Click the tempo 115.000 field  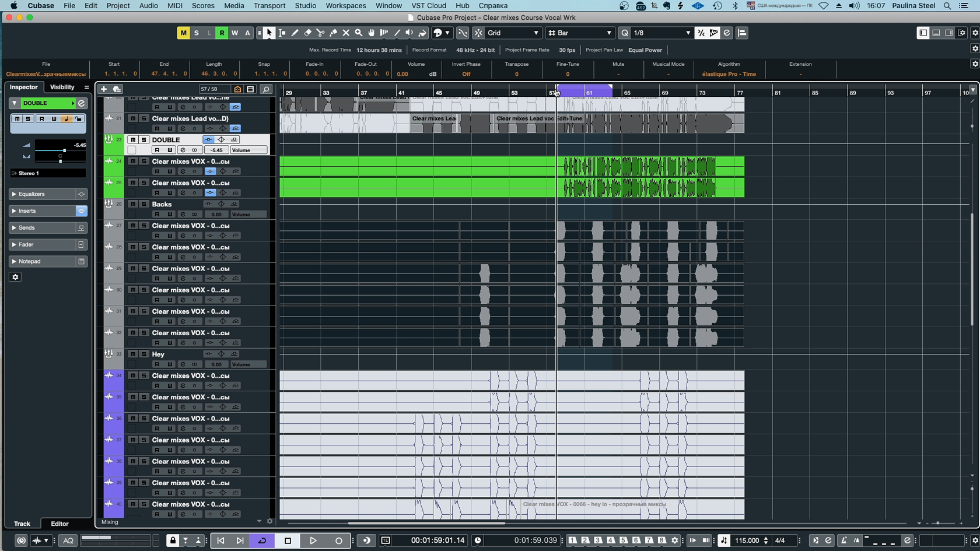747,541
